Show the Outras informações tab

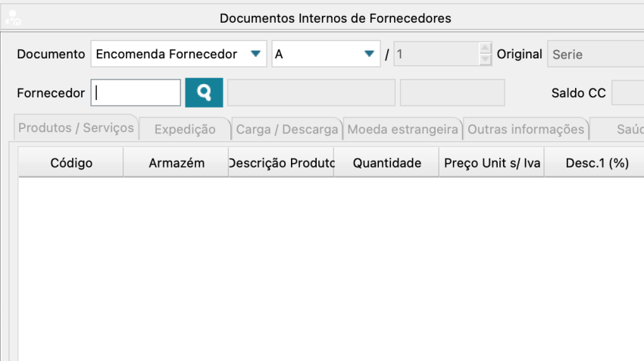(526, 130)
